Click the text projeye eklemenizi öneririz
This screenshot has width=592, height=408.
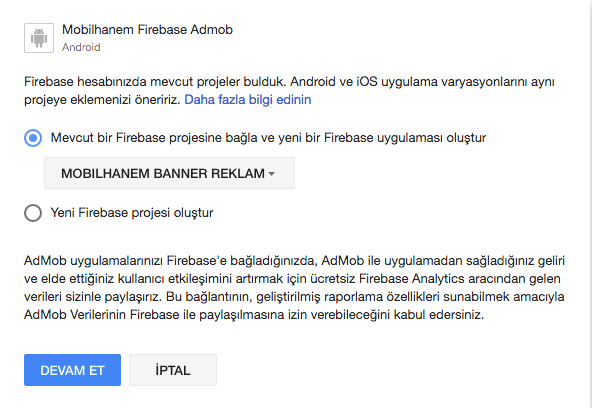pos(102,100)
